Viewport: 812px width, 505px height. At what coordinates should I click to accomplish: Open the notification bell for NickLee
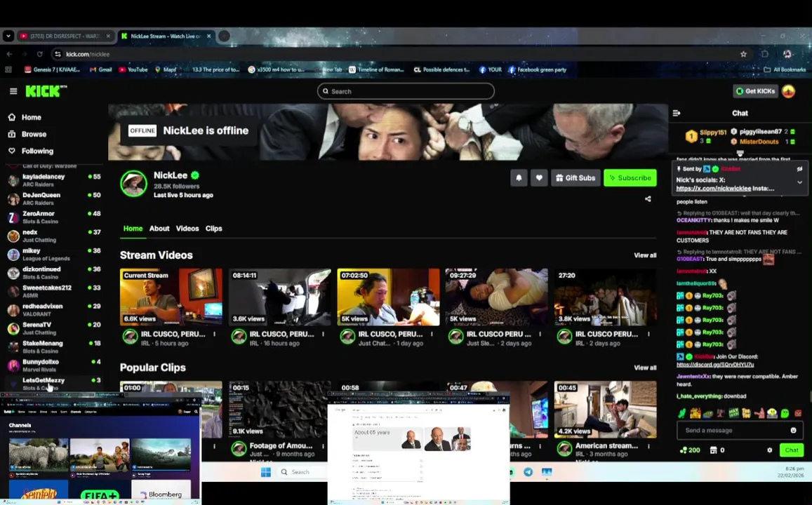coord(519,178)
